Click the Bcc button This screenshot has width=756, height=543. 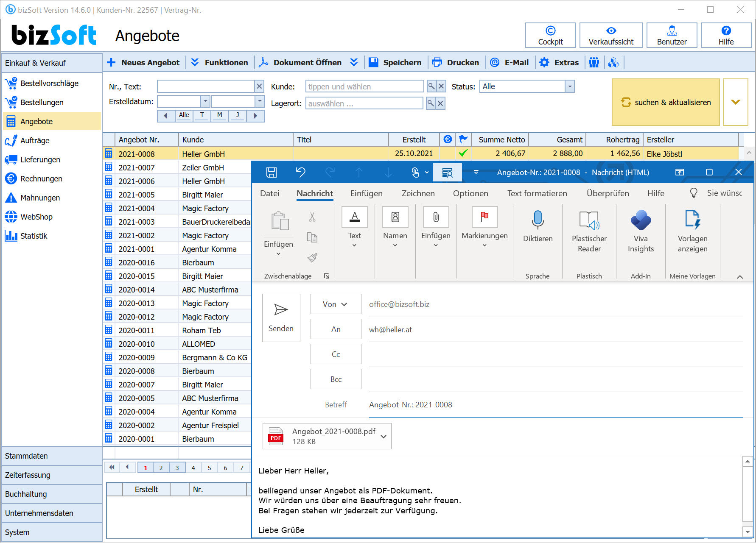[x=336, y=379]
